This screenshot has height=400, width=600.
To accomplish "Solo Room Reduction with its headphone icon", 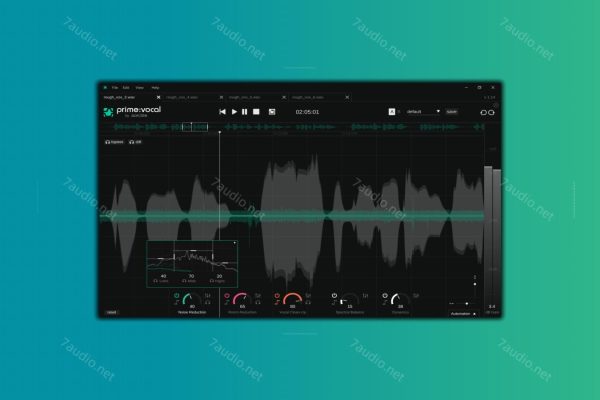I will 258,303.
